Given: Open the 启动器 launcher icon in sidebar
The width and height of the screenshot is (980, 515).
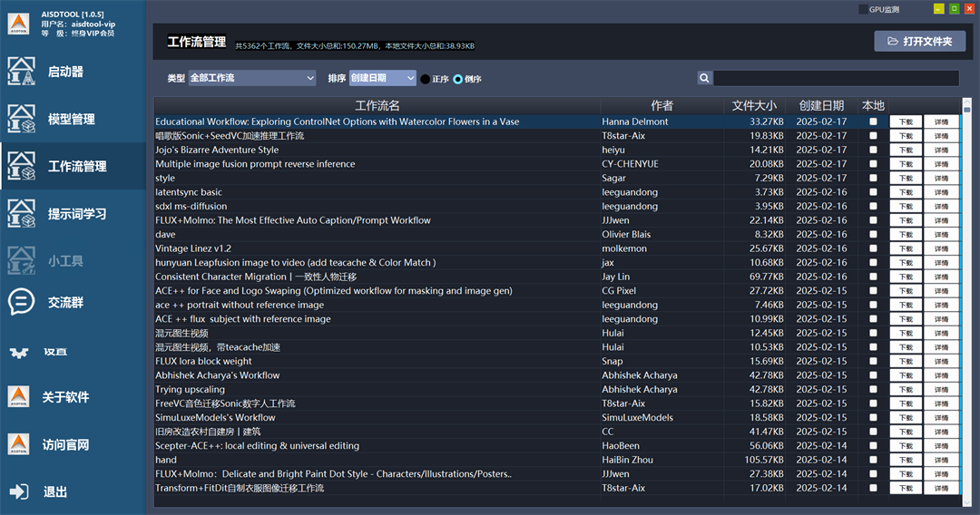Looking at the screenshot, I should click(22, 72).
